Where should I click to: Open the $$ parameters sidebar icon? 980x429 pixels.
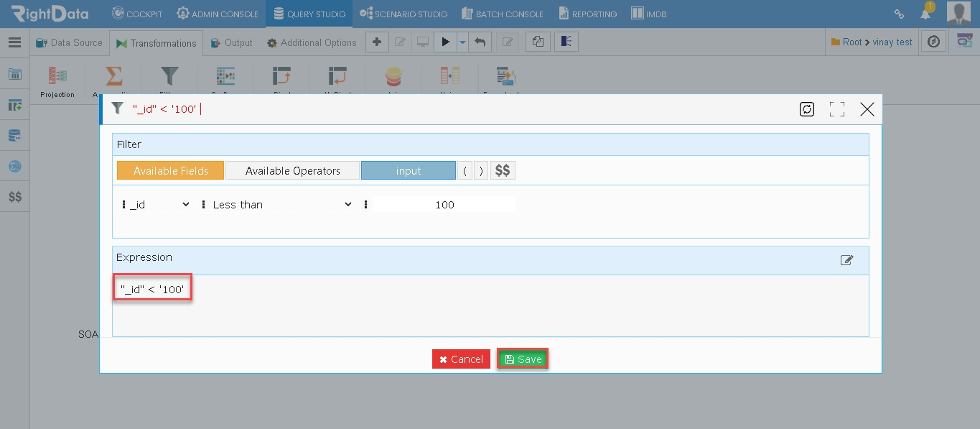pos(14,197)
